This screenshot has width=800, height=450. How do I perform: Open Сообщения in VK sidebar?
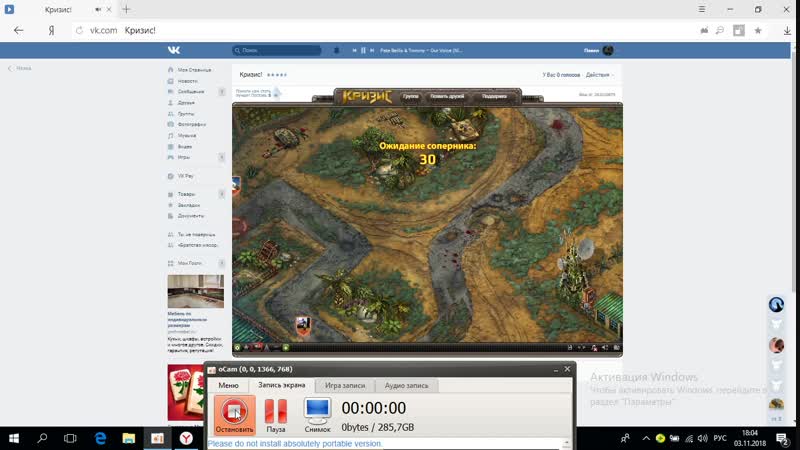pos(187,92)
